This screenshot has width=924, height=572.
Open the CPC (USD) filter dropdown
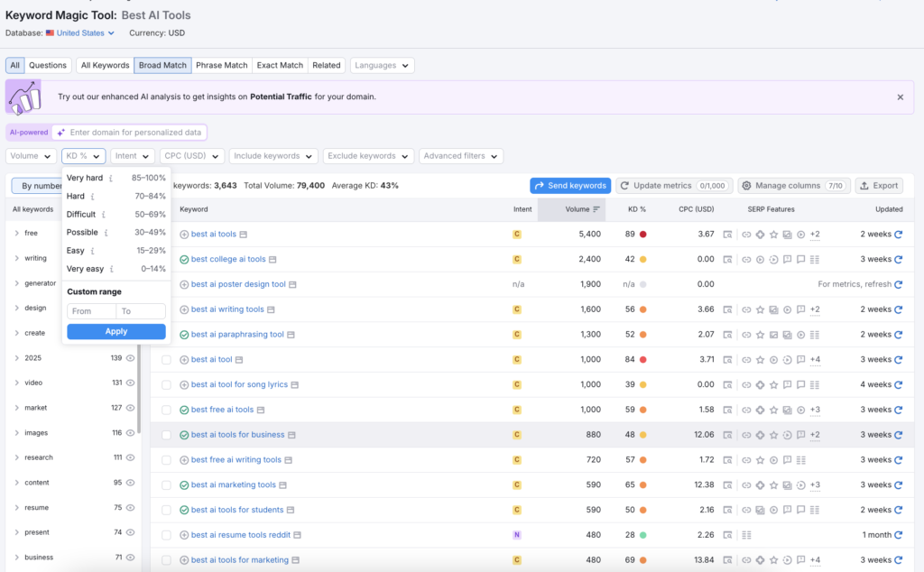click(x=191, y=156)
